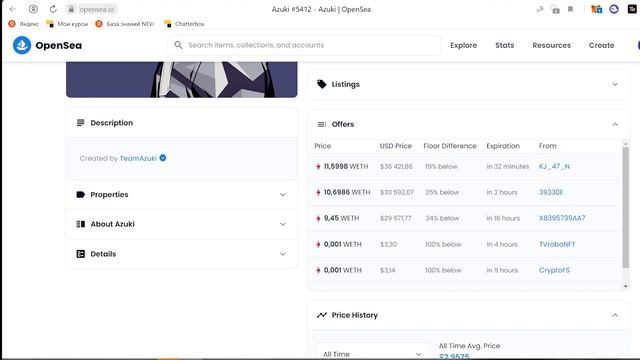Image resolution: width=640 pixels, height=360 pixels.
Task: Click the Description lines icon
Action: (x=80, y=122)
